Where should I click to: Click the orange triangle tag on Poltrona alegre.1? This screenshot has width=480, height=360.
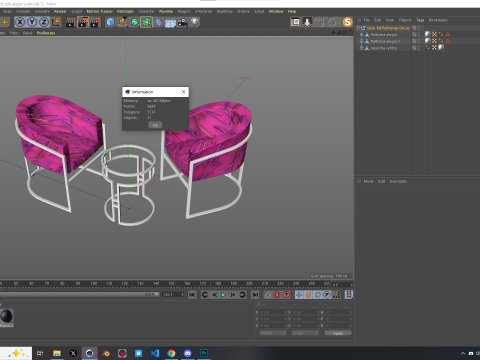[x=448, y=41]
